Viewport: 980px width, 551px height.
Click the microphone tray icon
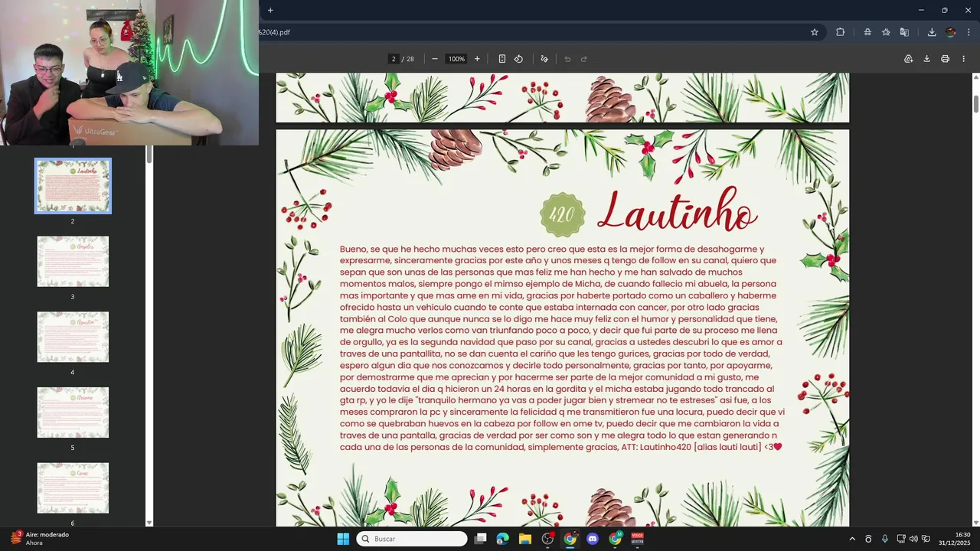tap(885, 539)
